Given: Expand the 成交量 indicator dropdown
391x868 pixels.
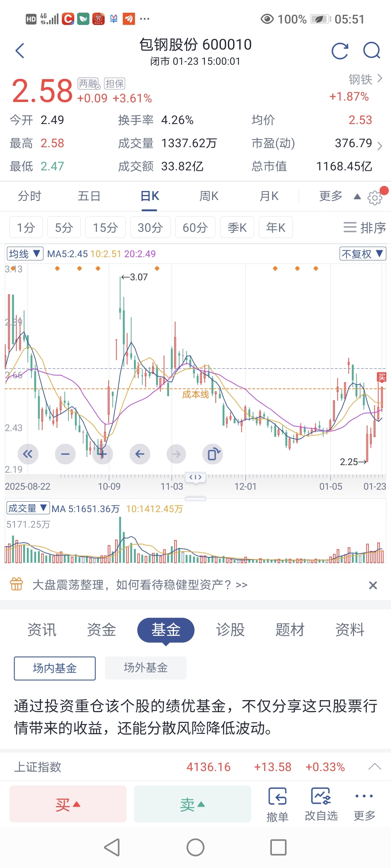Looking at the screenshot, I should point(28,508).
